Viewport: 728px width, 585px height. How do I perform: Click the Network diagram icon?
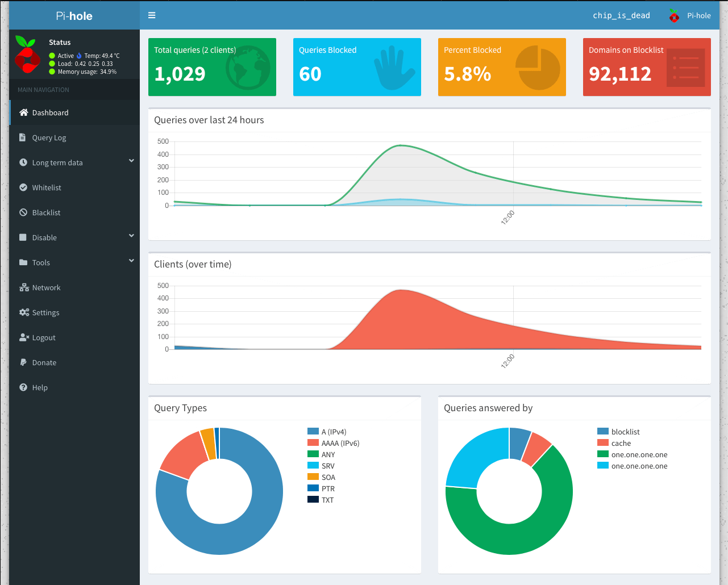(24, 287)
